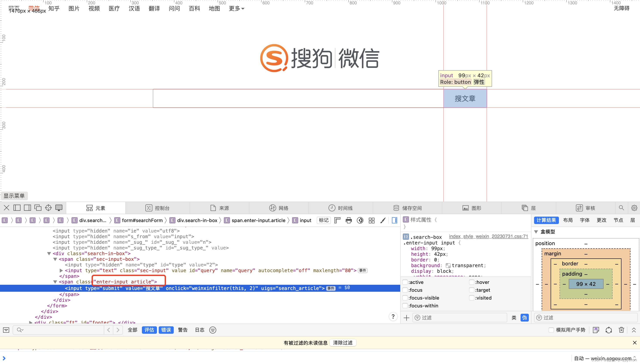
Task: Click the print styles printer icon
Action: (x=349, y=220)
